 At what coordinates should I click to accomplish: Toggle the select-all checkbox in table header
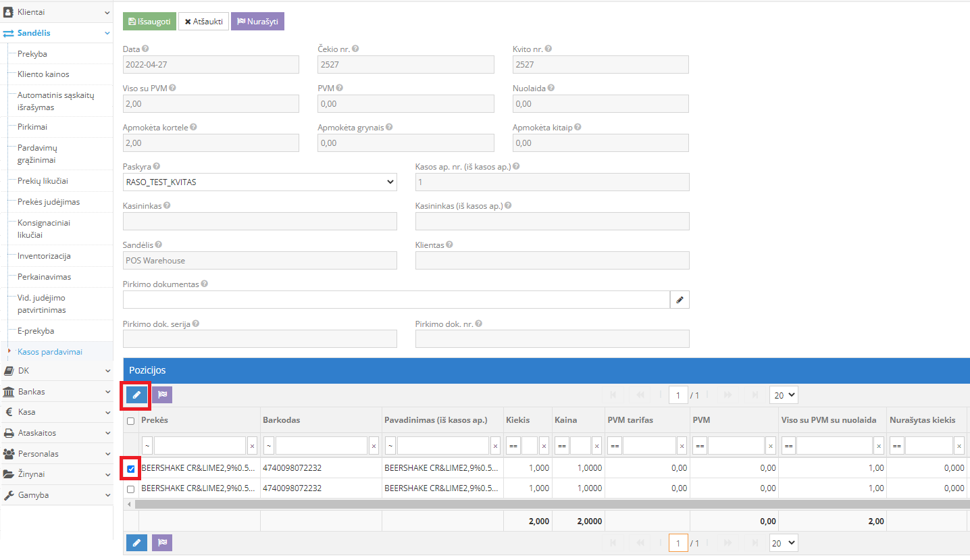tap(131, 421)
